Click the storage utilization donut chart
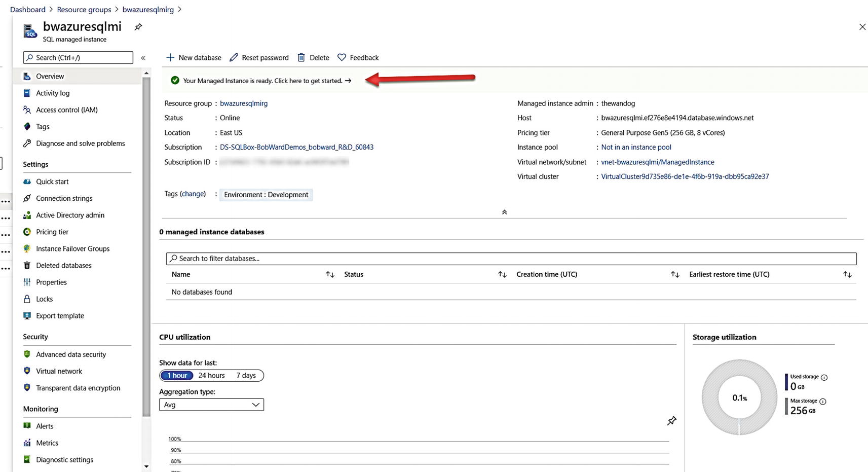This screenshot has height=472, width=868. pyautogui.click(x=739, y=397)
